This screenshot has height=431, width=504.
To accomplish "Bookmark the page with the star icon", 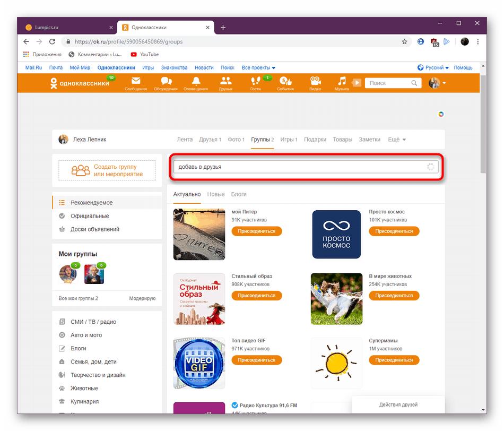I will 404,41.
